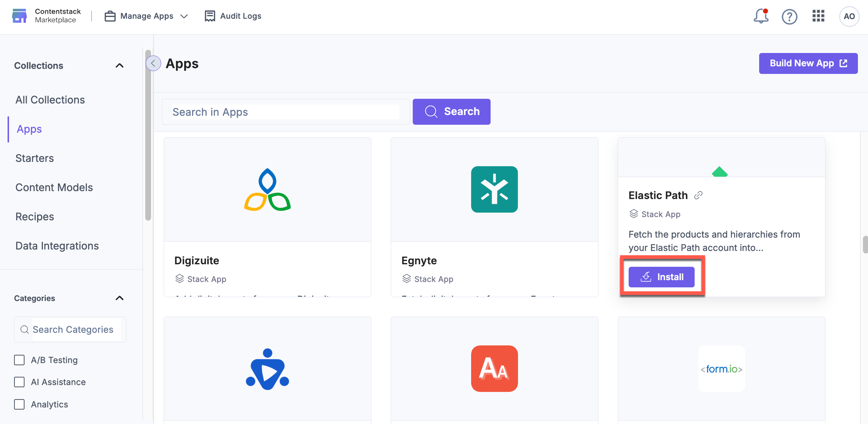
Task: Copy Elastic Path link icon
Action: point(698,195)
